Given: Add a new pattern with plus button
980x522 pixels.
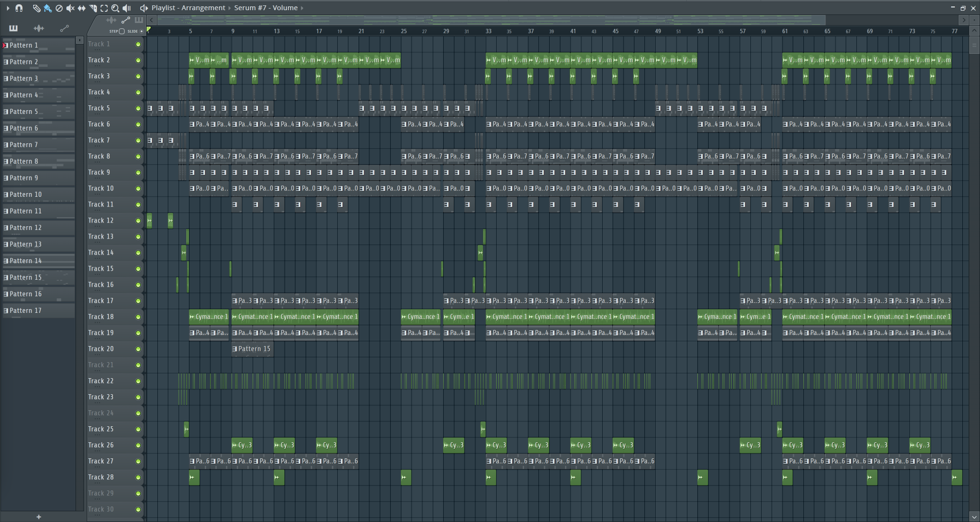Looking at the screenshot, I should tap(39, 517).
